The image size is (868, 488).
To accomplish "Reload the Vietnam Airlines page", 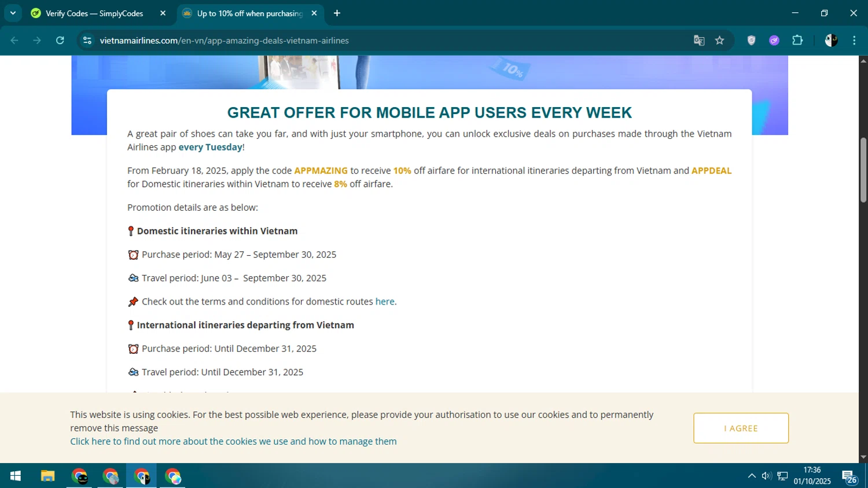I will [x=60, y=41].
